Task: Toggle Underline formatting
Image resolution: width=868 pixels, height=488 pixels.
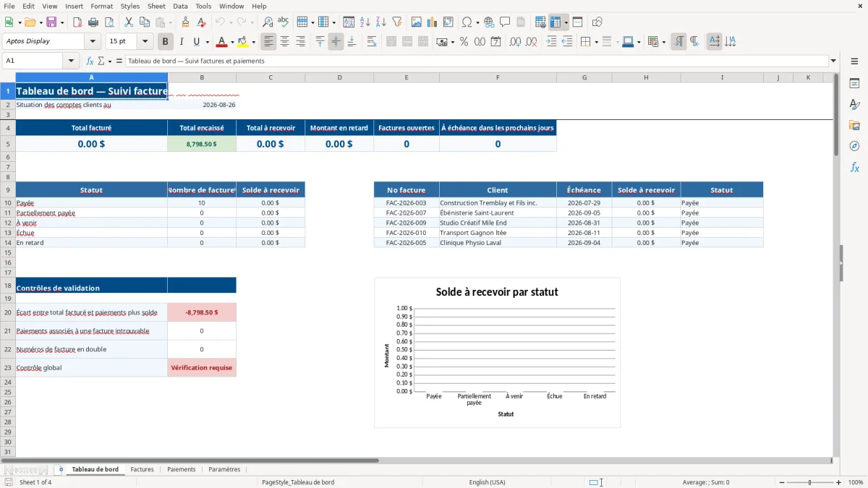Action: [197, 42]
